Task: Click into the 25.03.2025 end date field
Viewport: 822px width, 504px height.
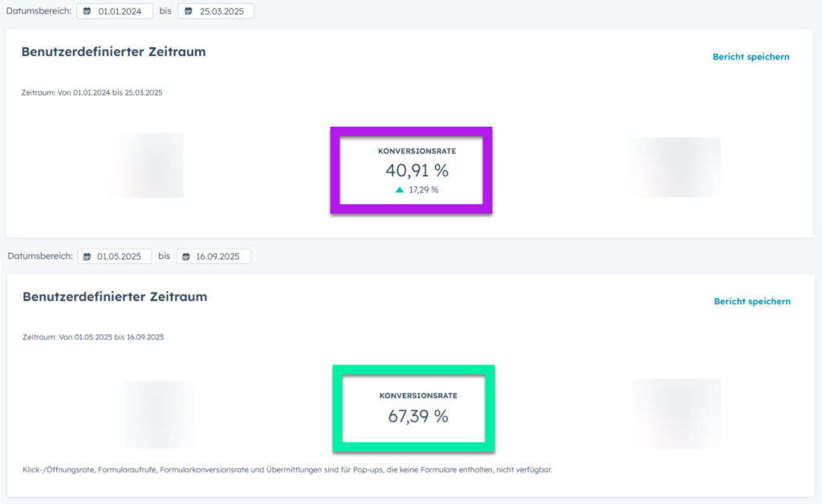Action: tap(221, 11)
